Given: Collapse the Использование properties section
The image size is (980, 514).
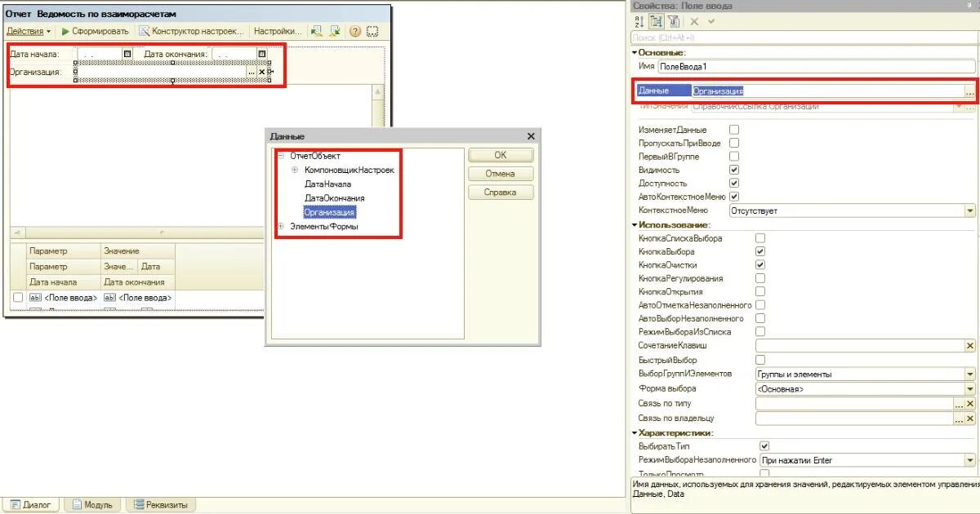Looking at the screenshot, I should click(635, 224).
